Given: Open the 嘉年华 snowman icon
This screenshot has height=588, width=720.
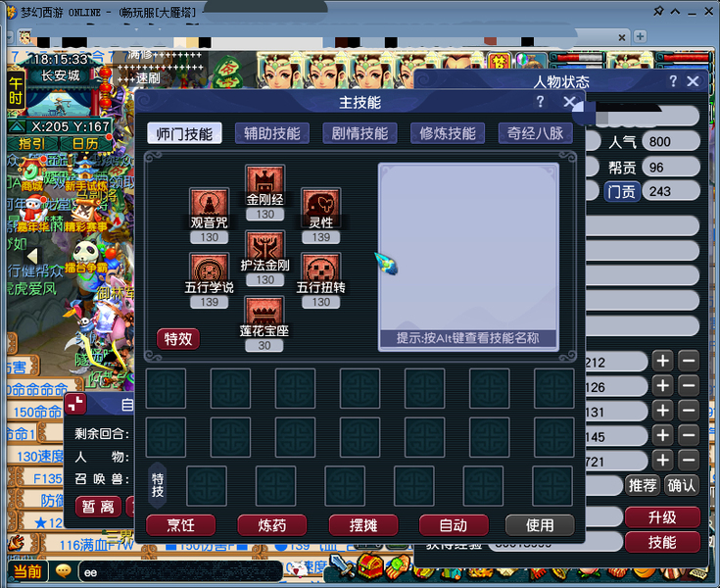Looking at the screenshot, I should pos(34,213).
